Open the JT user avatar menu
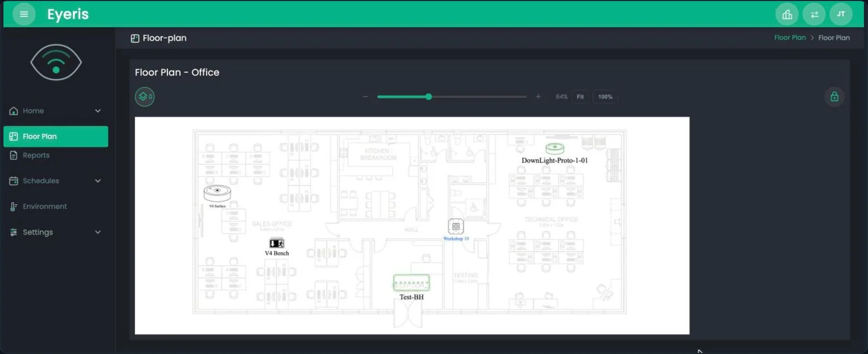 click(841, 14)
